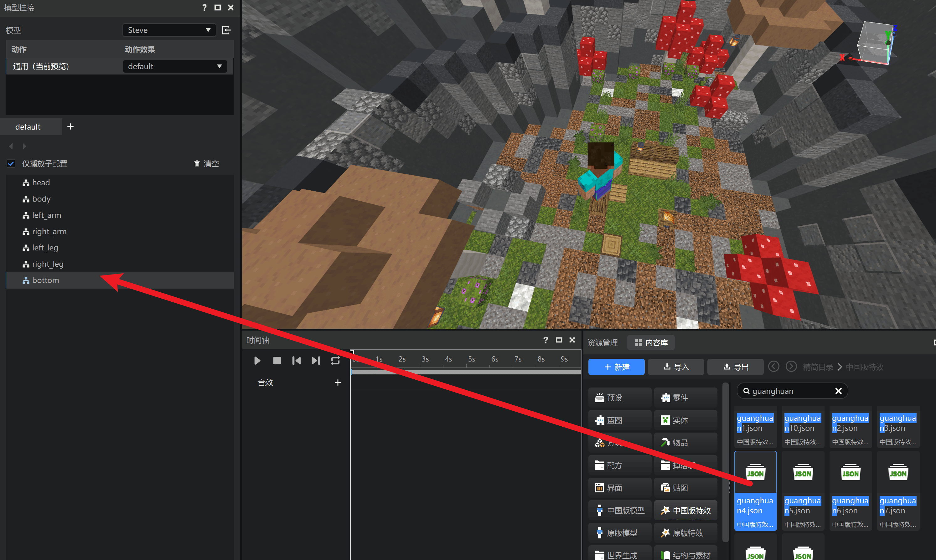
Task: Click the category list vertical scrollbar
Action: click(x=725, y=462)
